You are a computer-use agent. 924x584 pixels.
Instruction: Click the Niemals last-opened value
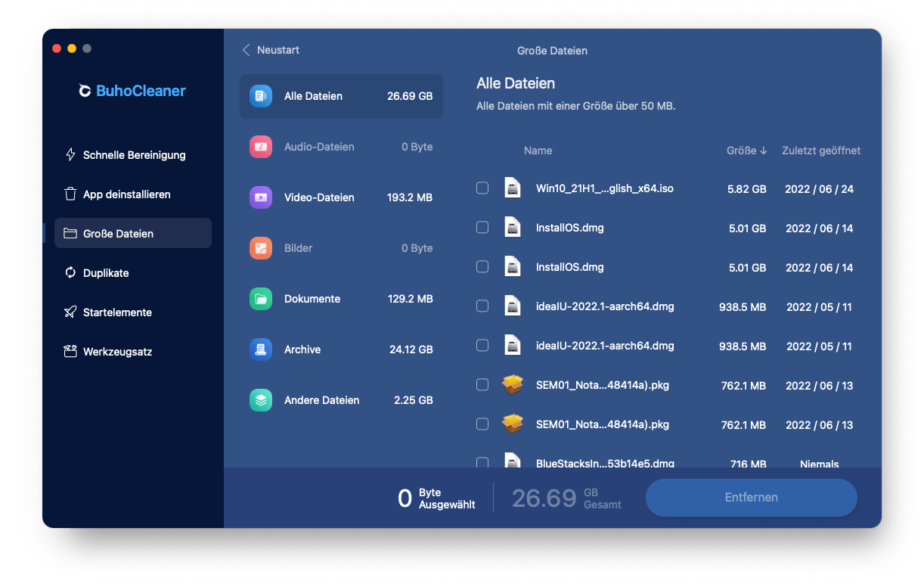[820, 463]
